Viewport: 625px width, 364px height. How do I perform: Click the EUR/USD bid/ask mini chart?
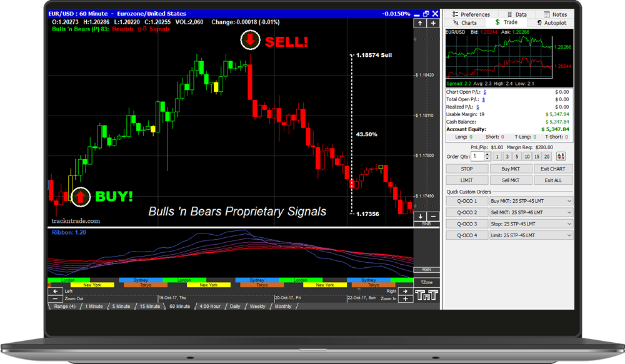click(509, 57)
